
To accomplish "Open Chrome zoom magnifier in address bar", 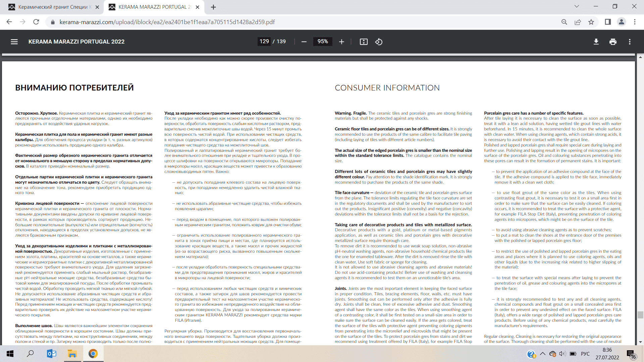I will tap(564, 22).
